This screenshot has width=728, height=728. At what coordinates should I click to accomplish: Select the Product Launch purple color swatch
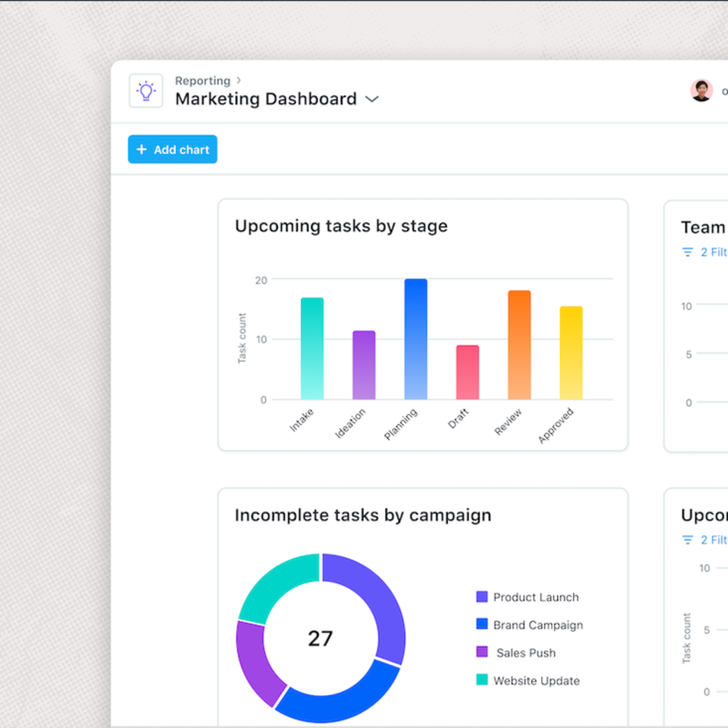[x=482, y=597]
